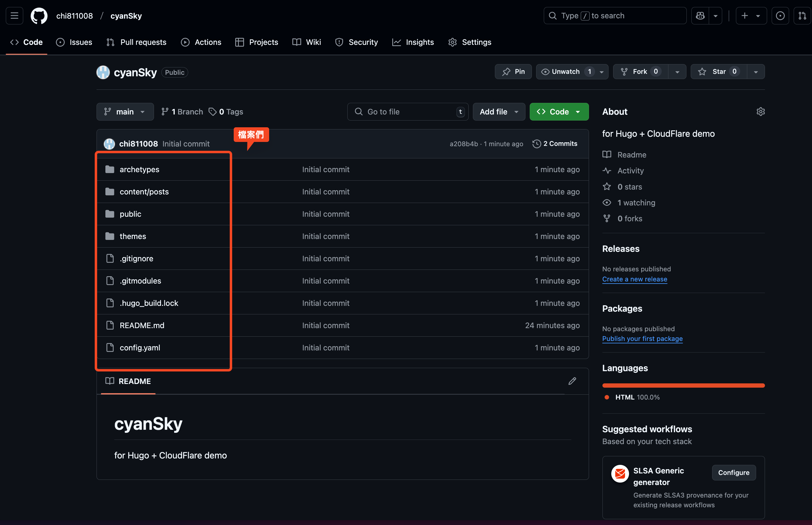Open the .hugo_build.lock file
The width and height of the screenshot is (812, 525).
[149, 303]
